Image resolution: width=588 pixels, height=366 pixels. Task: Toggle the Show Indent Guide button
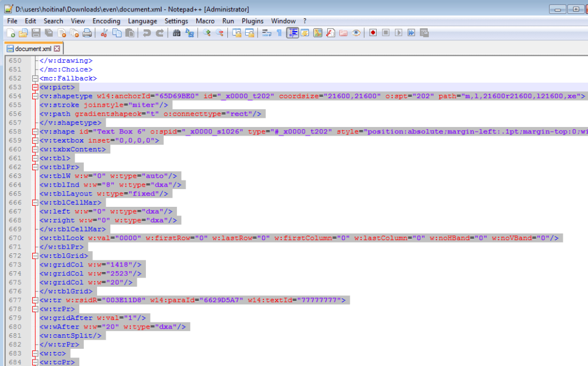[292, 33]
